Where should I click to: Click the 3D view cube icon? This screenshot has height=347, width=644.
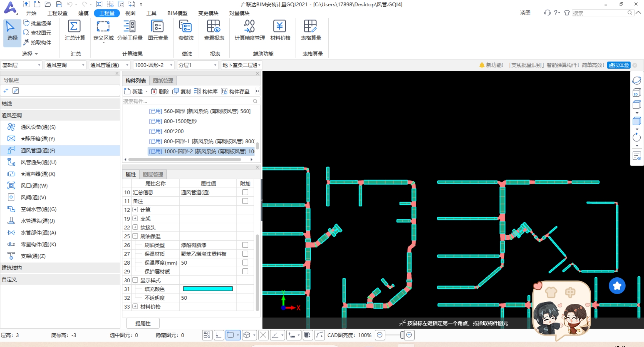pos(637,92)
